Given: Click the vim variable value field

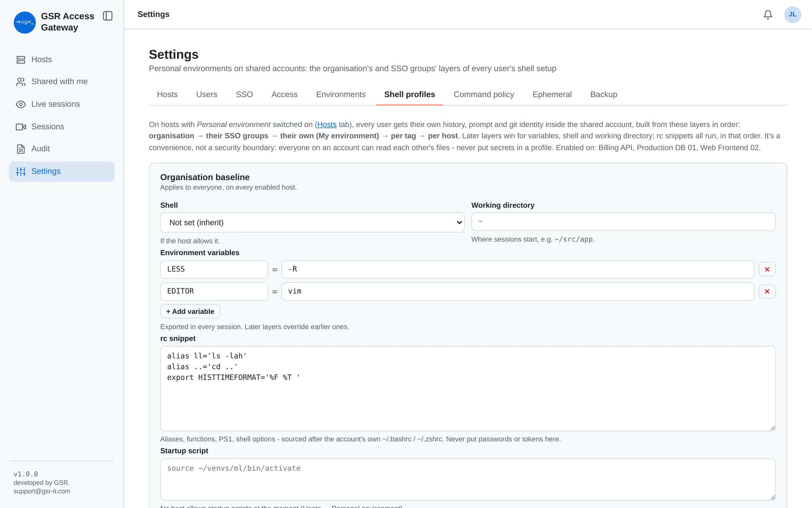Looking at the screenshot, I should pyautogui.click(x=518, y=291).
